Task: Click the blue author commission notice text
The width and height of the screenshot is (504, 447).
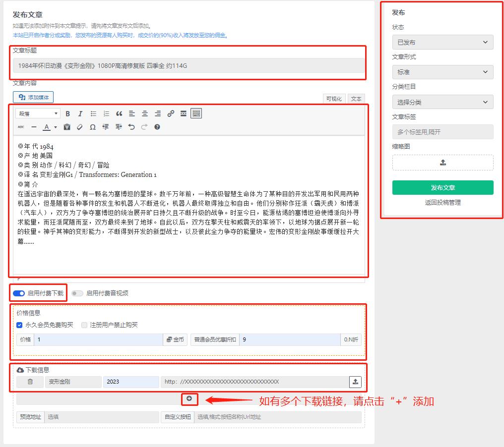Action: coord(121,35)
